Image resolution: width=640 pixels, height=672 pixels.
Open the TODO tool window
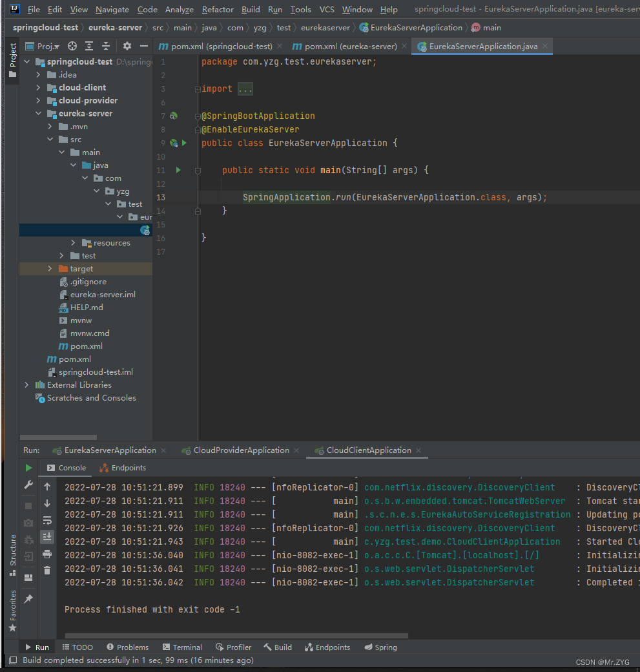click(77, 647)
